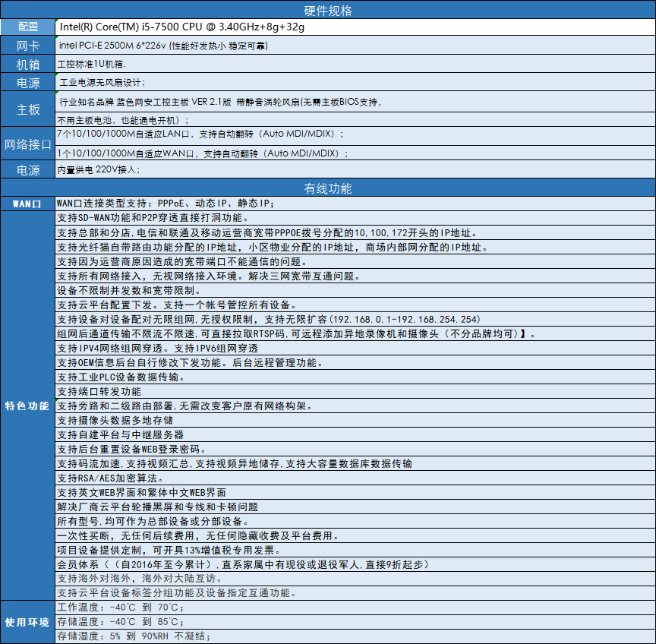Click the 支持因为运营商原因造成的宽带端口 row

click(355, 261)
